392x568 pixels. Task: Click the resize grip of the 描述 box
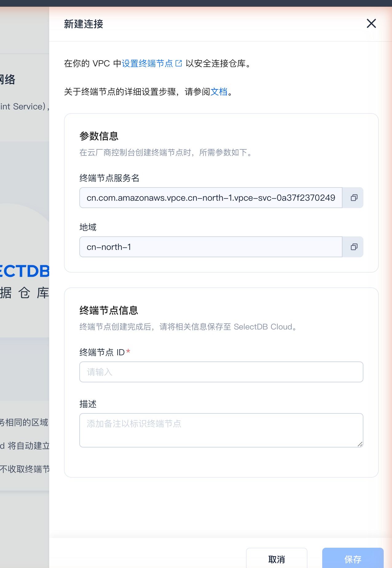click(x=360, y=444)
